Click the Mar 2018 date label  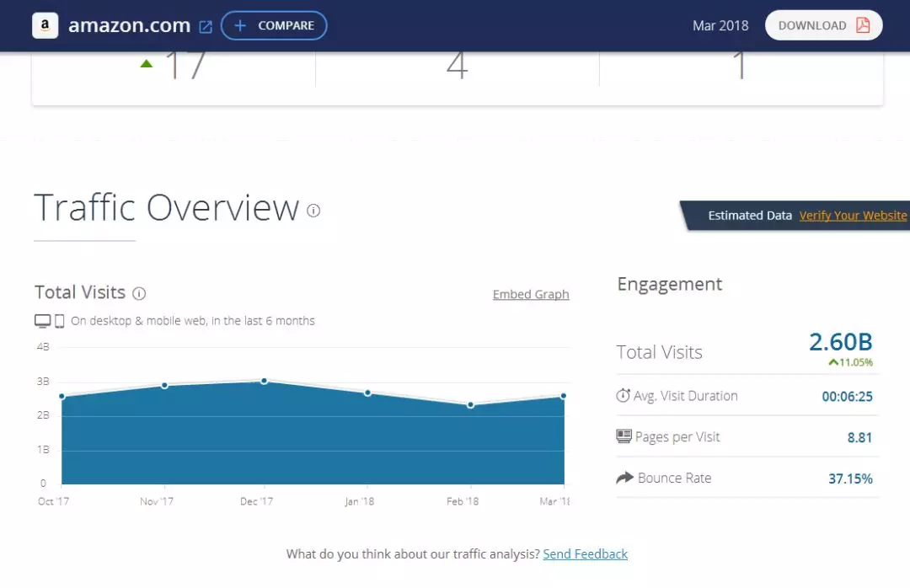coord(720,25)
